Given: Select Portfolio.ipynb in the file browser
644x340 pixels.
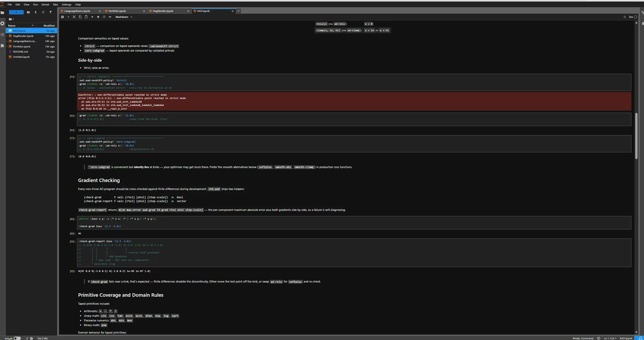Looking at the screenshot, I should tap(31, 46).
